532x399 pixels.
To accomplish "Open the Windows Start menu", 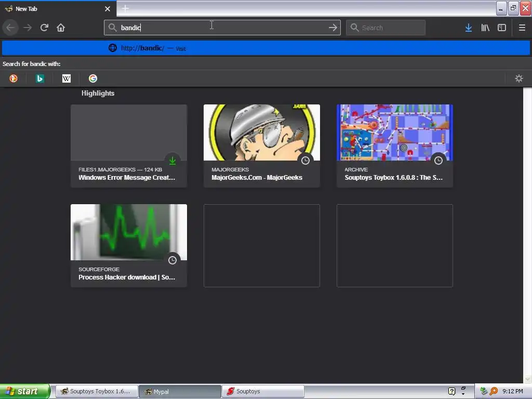I will (25, 392).
